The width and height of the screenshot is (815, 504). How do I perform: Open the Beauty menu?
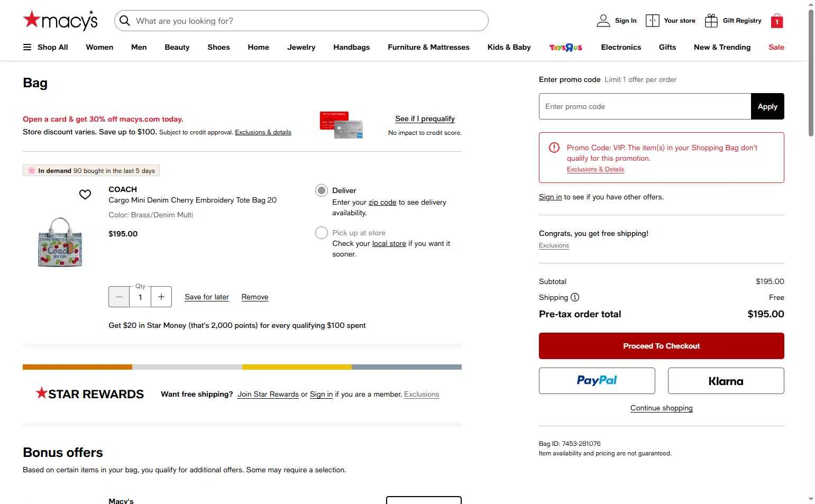[177, 47]
